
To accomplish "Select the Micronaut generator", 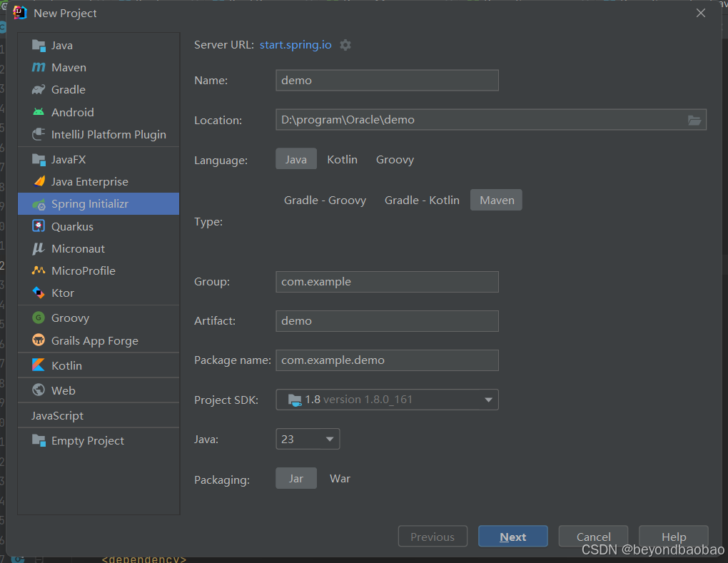I will click(x=76, y=248).
